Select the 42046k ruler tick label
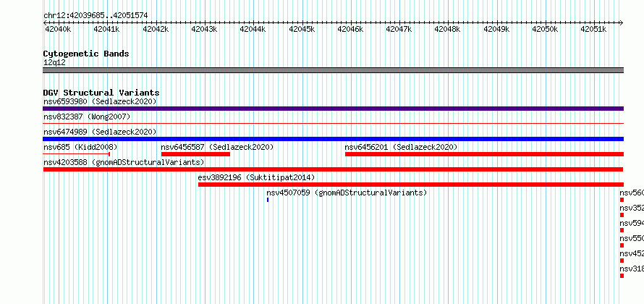644x304 pixels. 350,30
